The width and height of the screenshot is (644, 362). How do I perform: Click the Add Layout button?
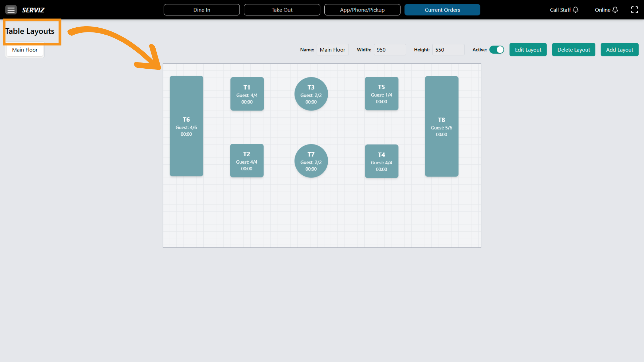pyautogui.click(x=619, y=50)
